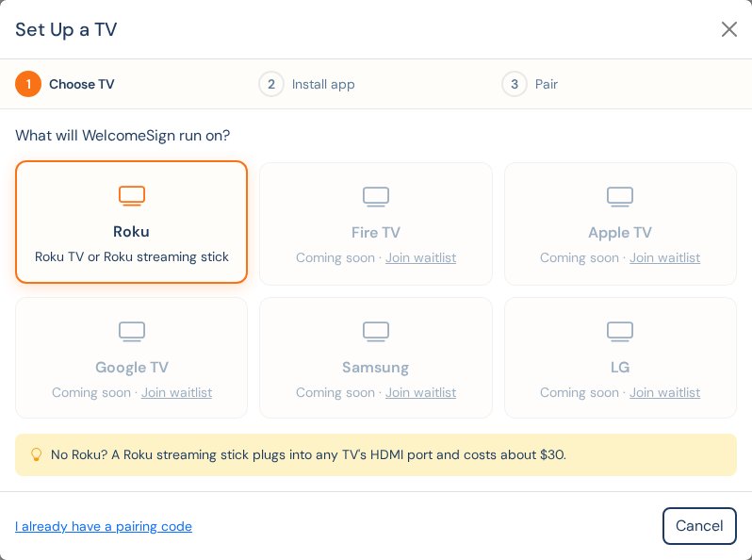Click the Apple TV screen icon

pyautogui.click(x=620, y=197)
